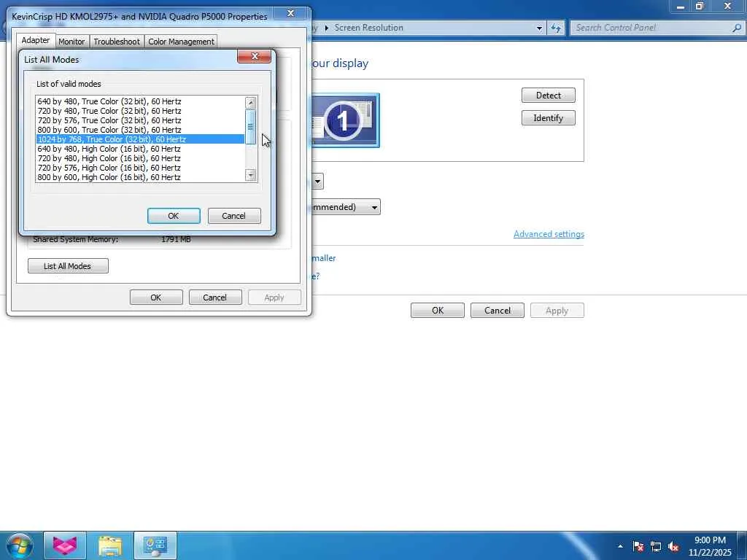Select 720 by 480 High Color 16 bit mode
This screenshot has height=560, width=747.
140,158
